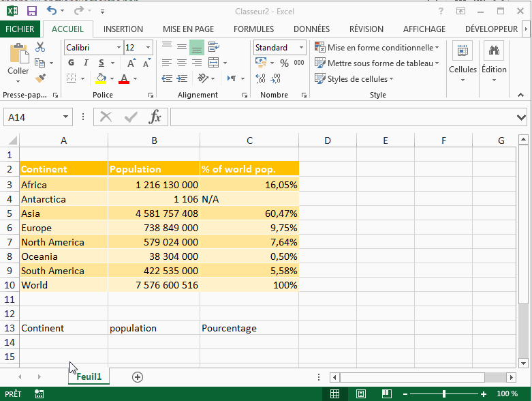Viewport: 532px width, 401px height.
Task: Add a new sheet with plus icon
Action: coord(138,377)
